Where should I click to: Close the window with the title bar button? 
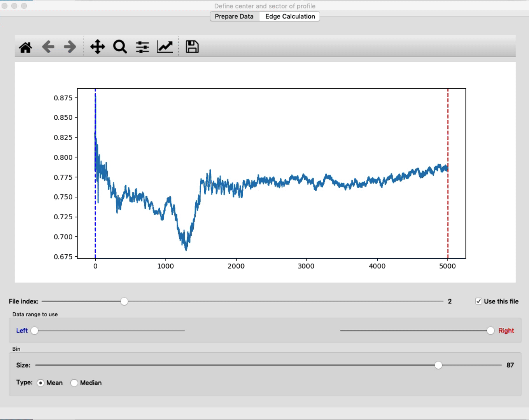click(5, 6)
